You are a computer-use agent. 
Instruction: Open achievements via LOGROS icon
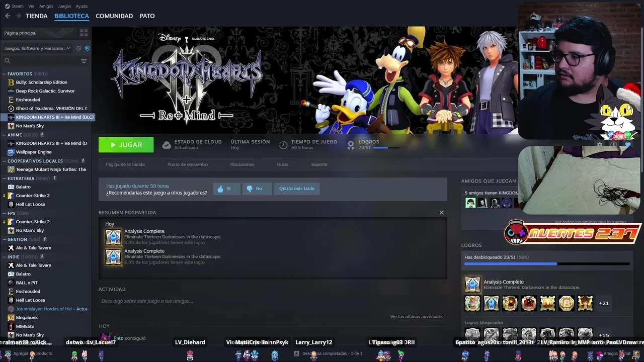coord(351,145)
